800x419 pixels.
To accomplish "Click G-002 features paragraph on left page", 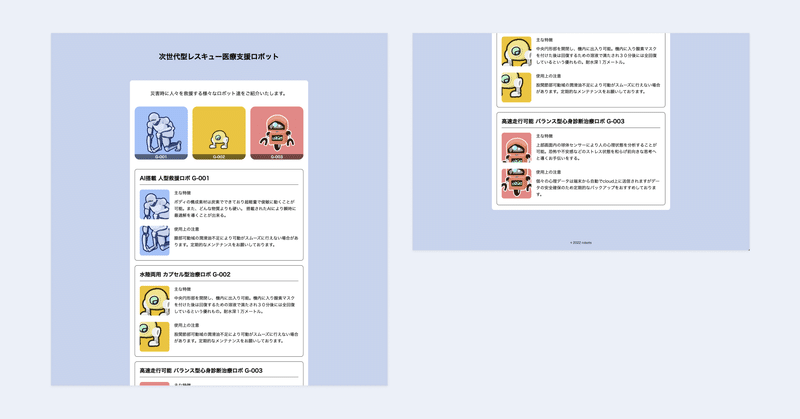I will (x=235, y=304).
